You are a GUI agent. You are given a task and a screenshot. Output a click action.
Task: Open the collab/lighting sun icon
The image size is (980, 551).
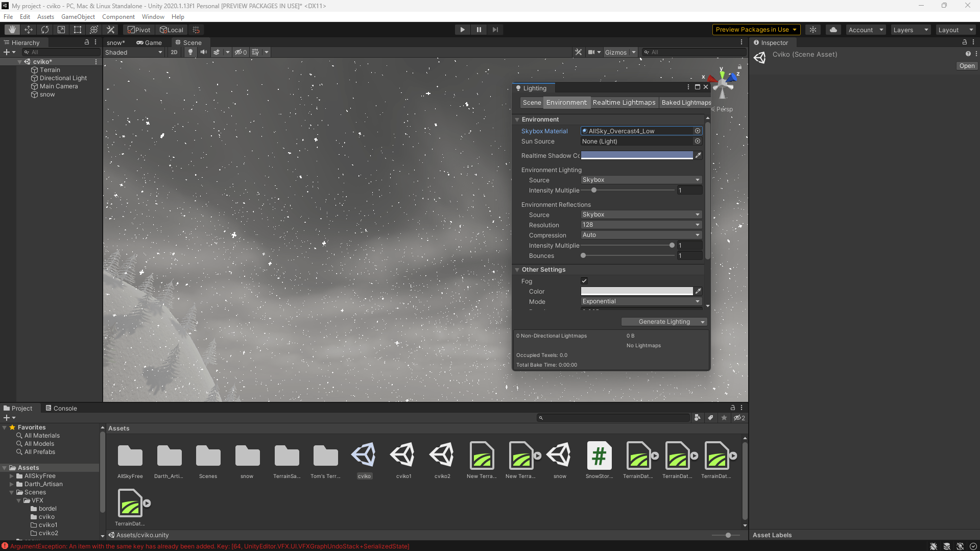813,30
